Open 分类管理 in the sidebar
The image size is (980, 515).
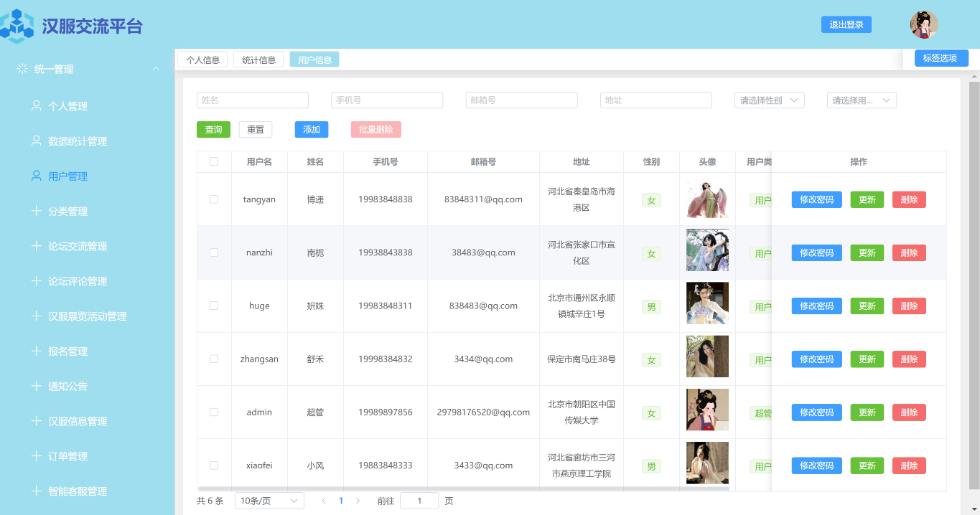point(67,211)
